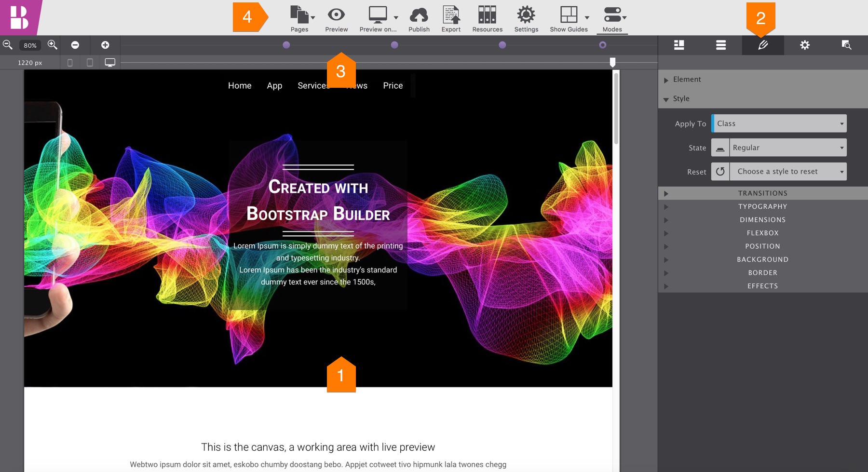Select the Created with Bootstrap Builder heading
Screen dimensions: 868x472
(318, 201)
